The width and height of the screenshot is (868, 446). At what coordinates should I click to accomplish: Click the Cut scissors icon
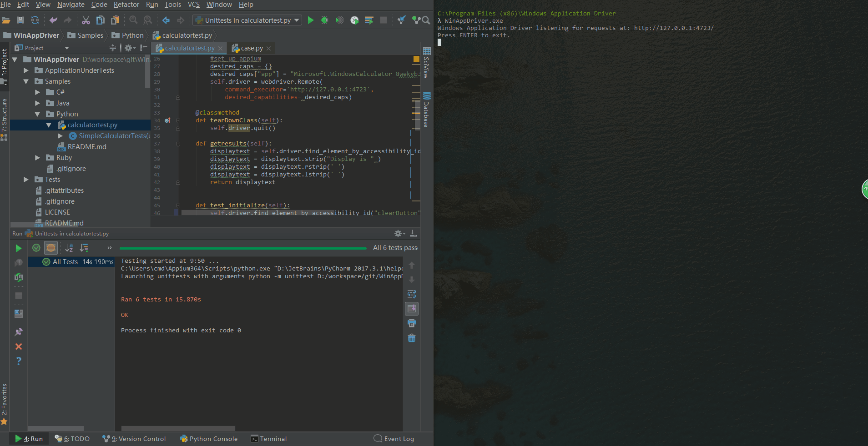[x=86, y=20]
